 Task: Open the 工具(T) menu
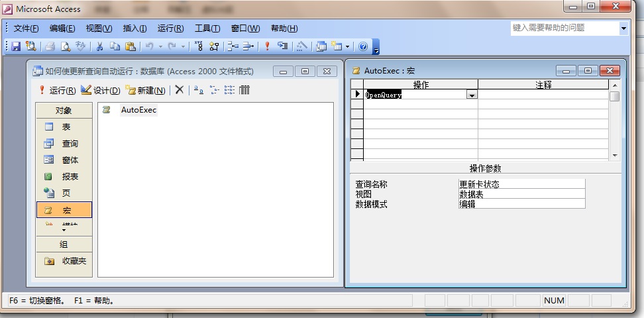[x=207, y=28]
